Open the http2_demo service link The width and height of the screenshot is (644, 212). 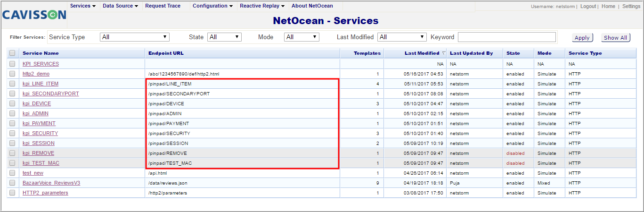point(36,74)
